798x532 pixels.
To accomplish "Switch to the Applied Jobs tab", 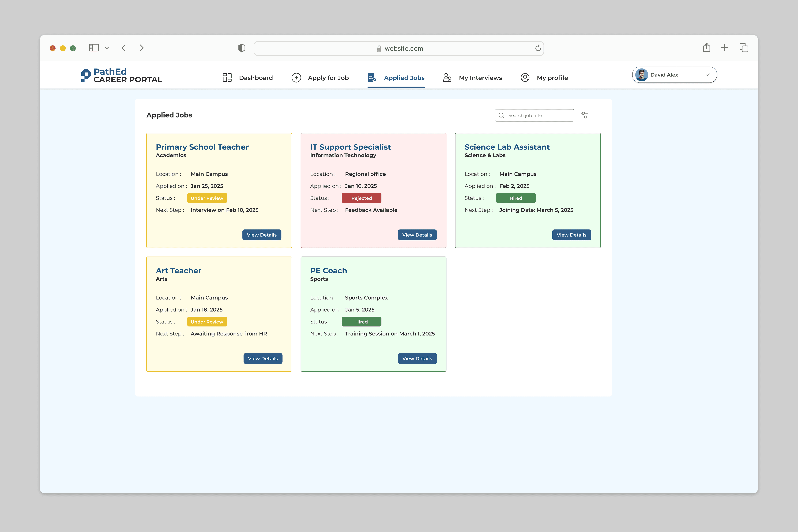I will click(404, 78).
